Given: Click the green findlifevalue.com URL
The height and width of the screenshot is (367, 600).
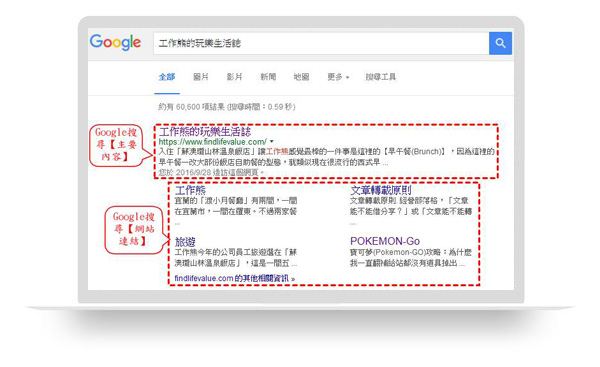Looking at the screenshot, I should 212,142.
